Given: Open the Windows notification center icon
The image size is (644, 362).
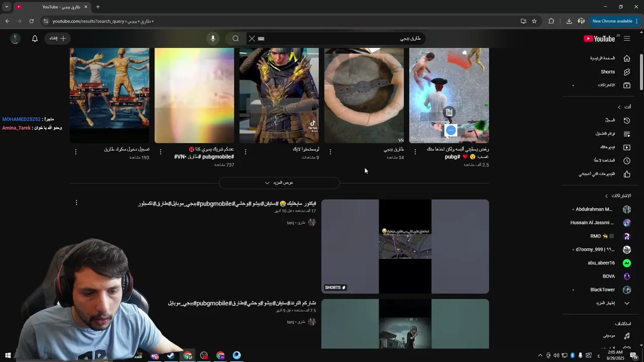Looking at the screenshot, I should click(634, 355).
